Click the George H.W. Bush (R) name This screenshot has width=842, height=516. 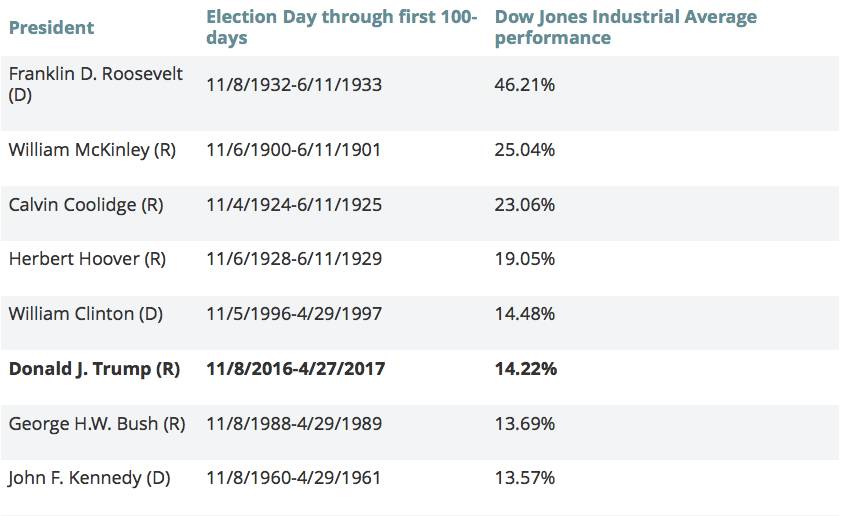coord(97,424)
